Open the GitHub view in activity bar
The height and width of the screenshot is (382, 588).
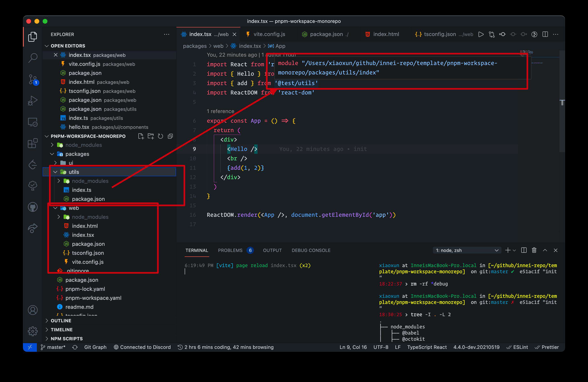33,207
